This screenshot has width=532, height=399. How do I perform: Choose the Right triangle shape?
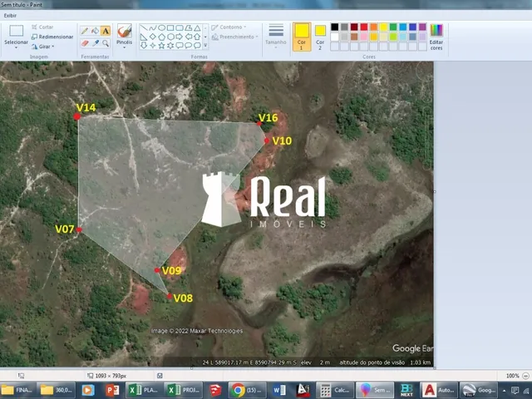point(144,37)
